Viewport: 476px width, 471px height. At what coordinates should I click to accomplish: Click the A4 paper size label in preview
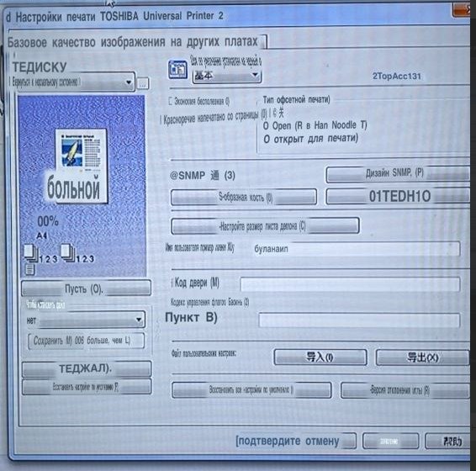coord(42,235)
